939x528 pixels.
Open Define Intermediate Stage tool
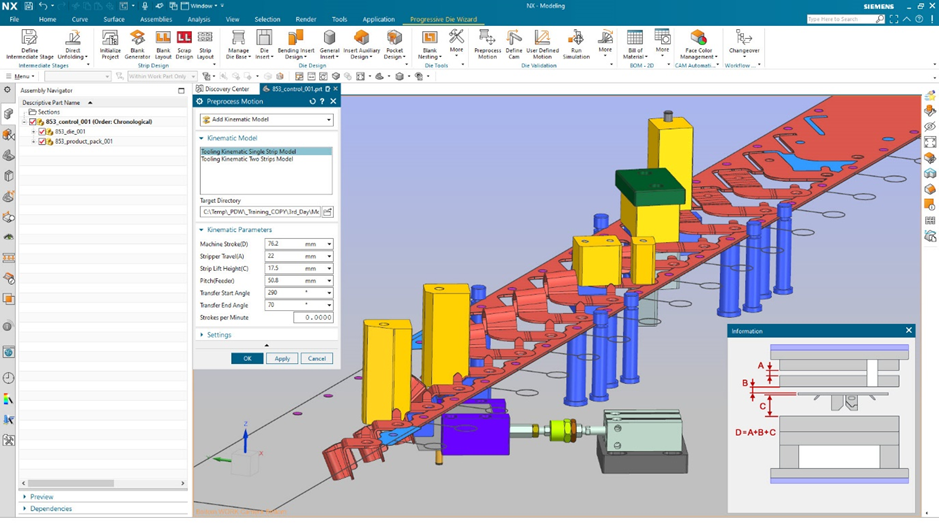[x=29, y=45]
